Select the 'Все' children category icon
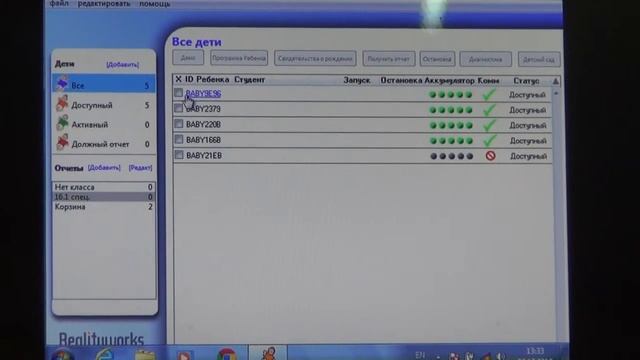The image size is (640, 360). tap(62, 84)
